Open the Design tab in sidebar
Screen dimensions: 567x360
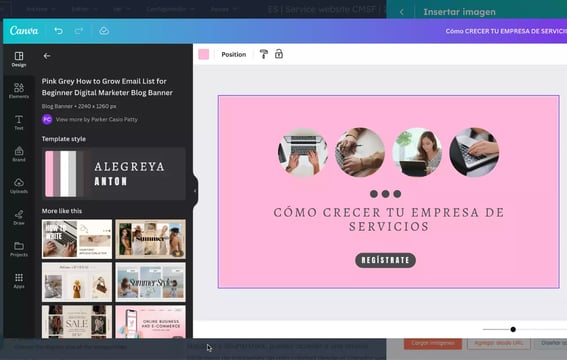pyautogui.click(x=19, y=59)
